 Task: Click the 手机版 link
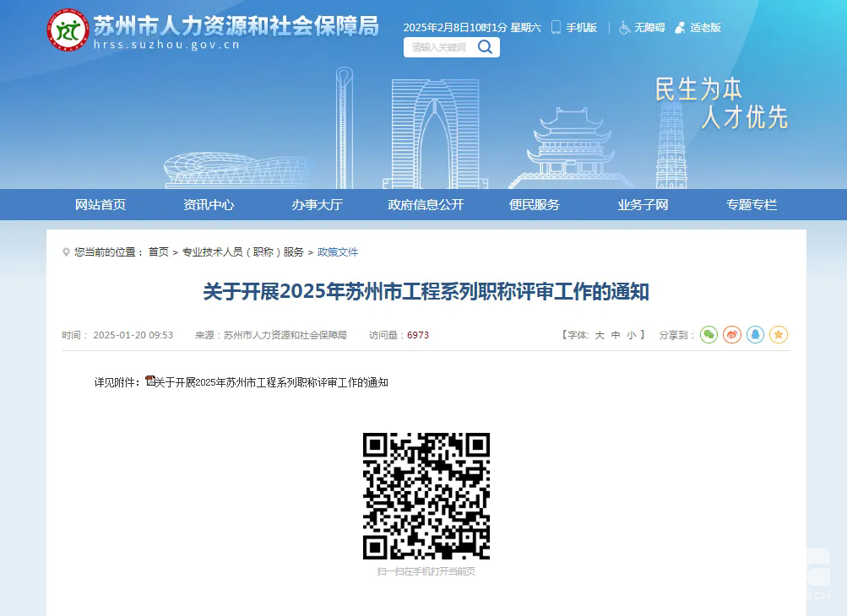click(x=581, y=28)
